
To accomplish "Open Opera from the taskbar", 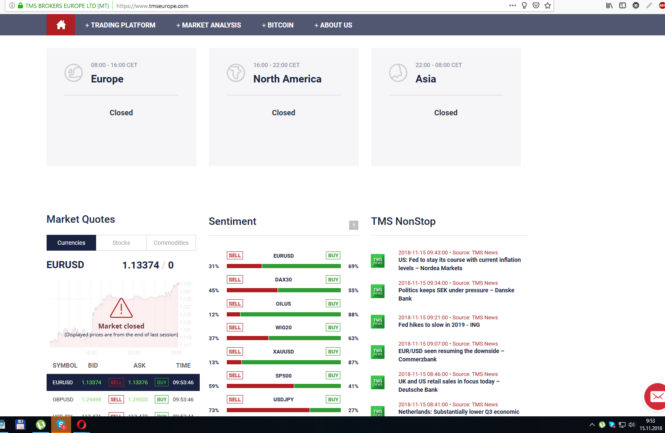I will click(81, 425).
